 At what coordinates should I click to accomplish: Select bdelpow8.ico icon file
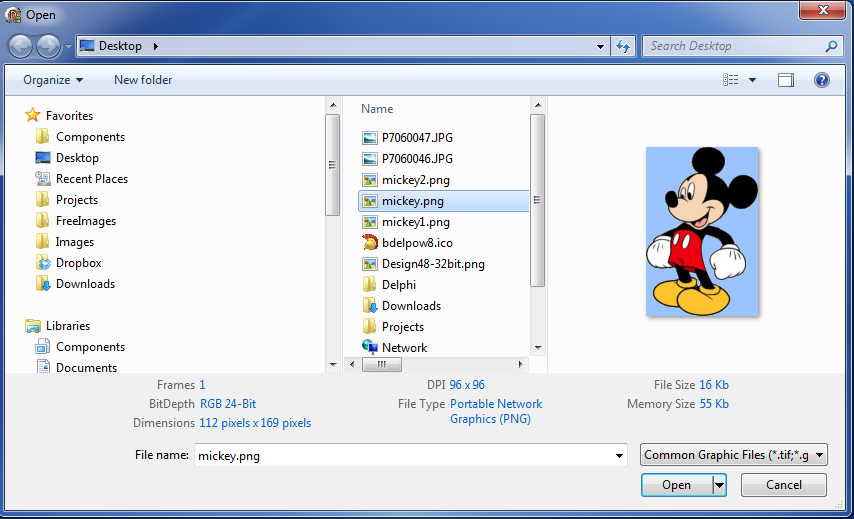click(407, 242)
